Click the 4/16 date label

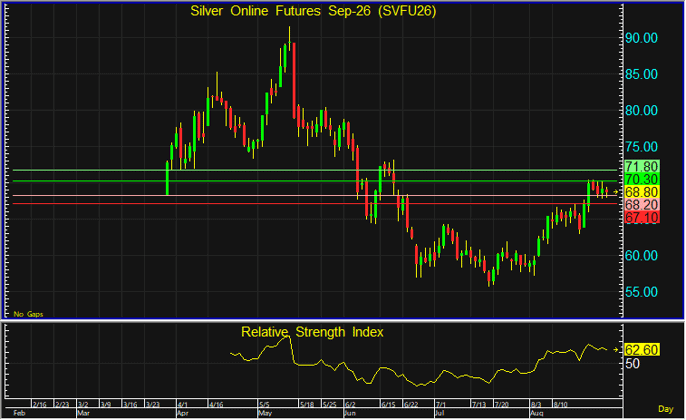tap(215, 405)
